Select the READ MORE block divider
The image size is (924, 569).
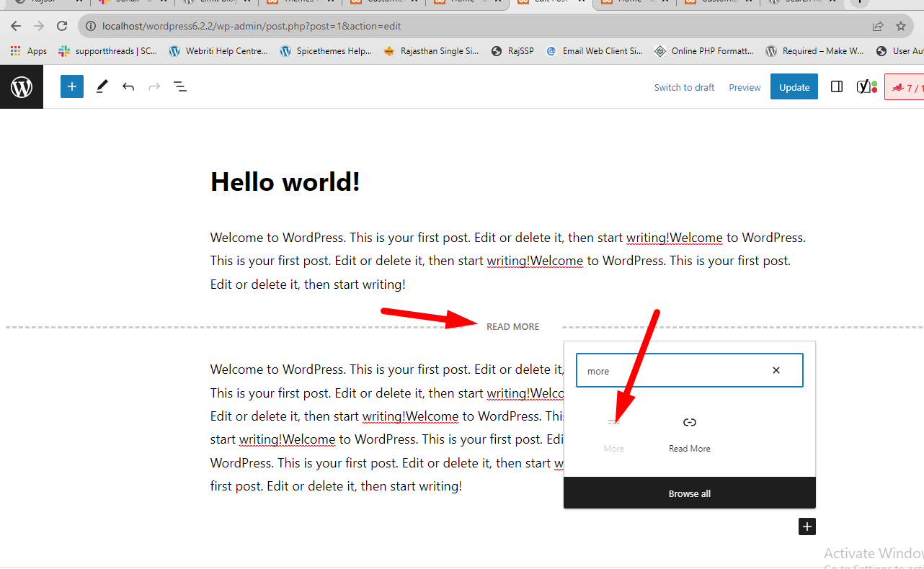click(x=513, y=327)
